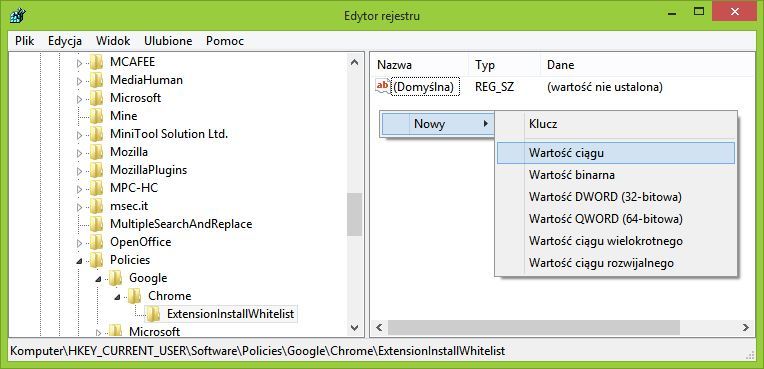Click tree pane scroll up arrow
Image resolution: width=764 pixels, height=369 pixels.
pyautogui.click(x=354, y=62)
